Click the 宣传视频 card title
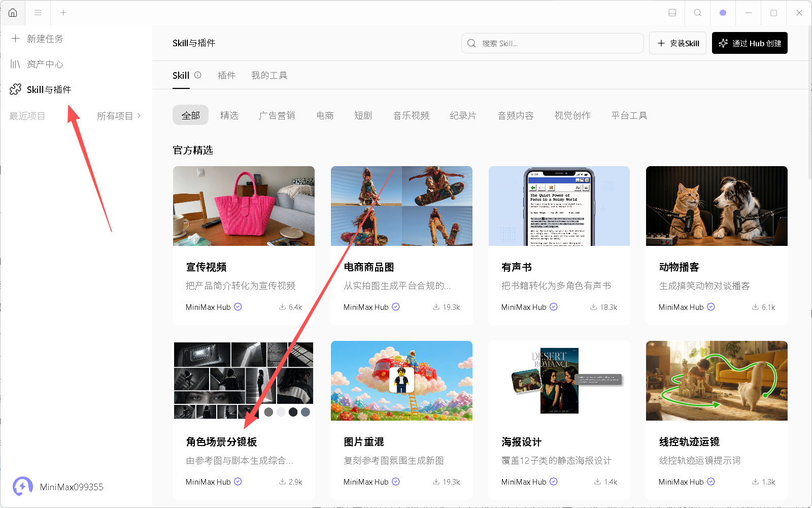The image size is (812, 508). (206, 267)
